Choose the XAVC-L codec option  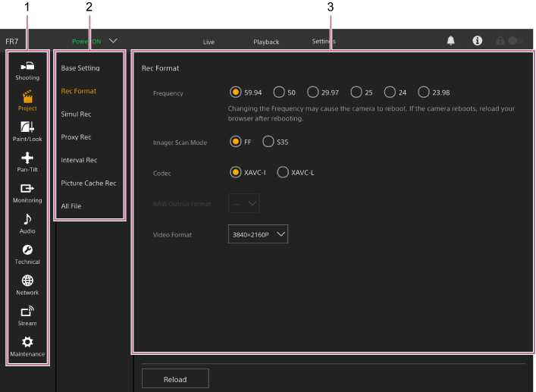click(x=283, y=172)
